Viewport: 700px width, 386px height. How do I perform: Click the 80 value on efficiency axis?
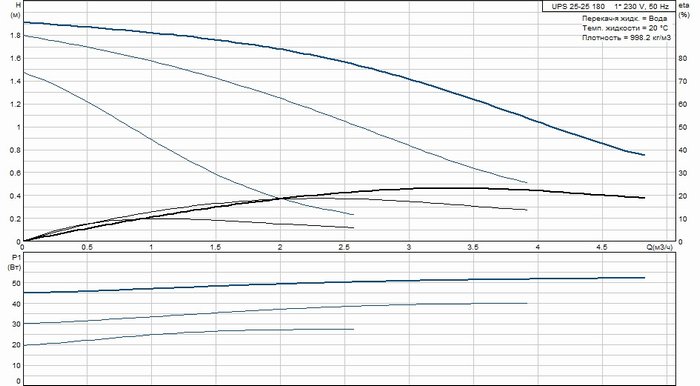pos(682,58)
